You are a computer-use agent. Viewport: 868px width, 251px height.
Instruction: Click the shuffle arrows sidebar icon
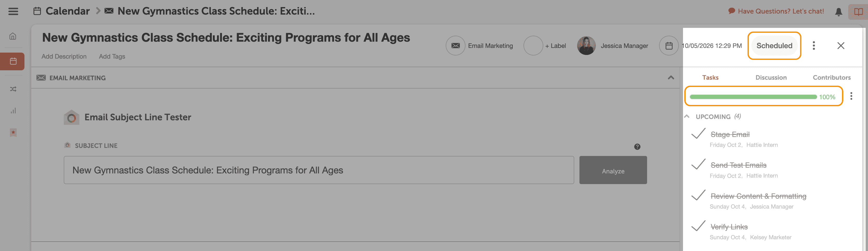pyautogui.click(x=13, y=89)
